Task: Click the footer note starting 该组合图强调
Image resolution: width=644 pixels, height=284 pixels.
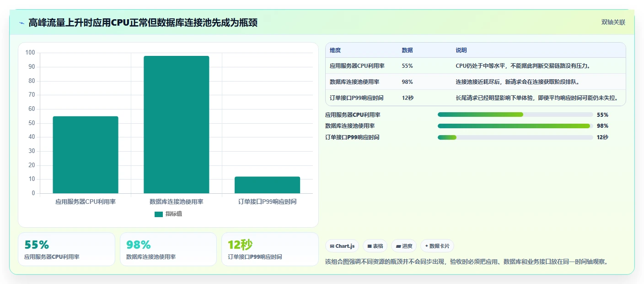Action: click(467, 262)
